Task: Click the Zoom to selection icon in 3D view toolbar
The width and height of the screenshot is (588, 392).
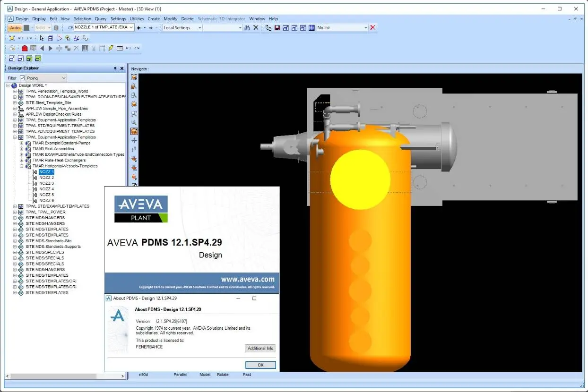Action: coord(134,86)
